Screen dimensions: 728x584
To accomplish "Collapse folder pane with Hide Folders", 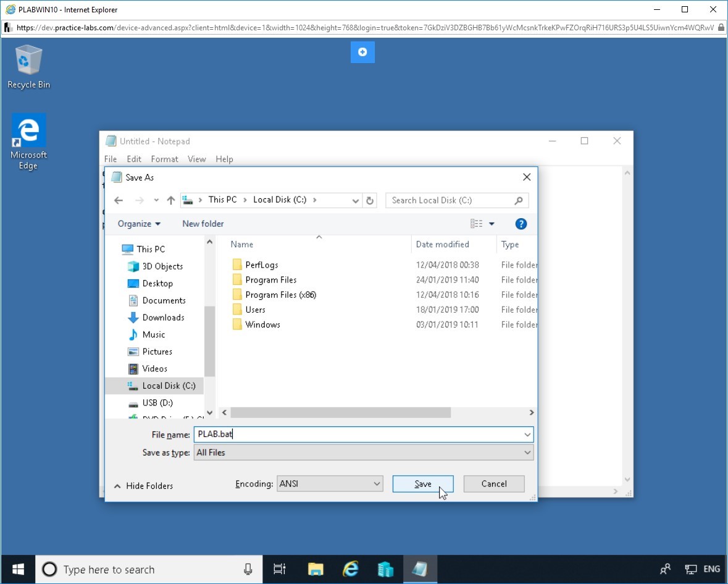I will (x=143, y=486).
